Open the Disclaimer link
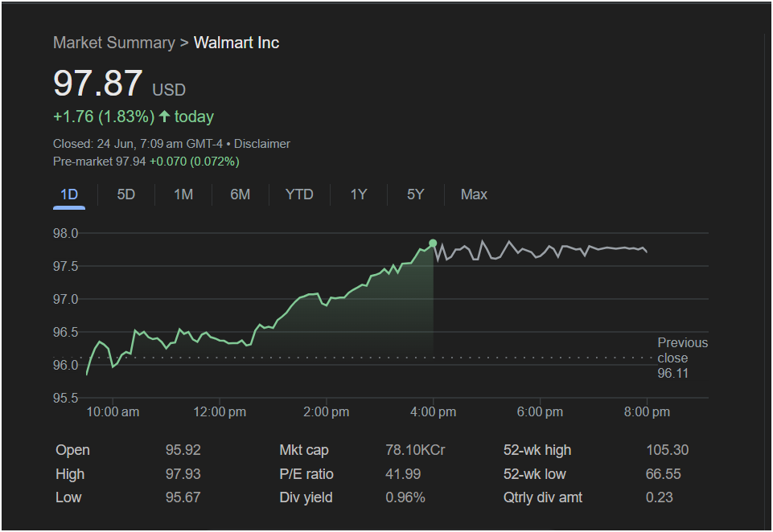 click(261, 144)
